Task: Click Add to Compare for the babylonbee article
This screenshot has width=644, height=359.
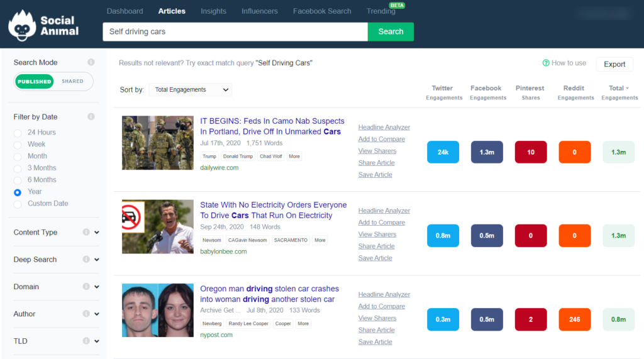Action: (x=382, y=222)
